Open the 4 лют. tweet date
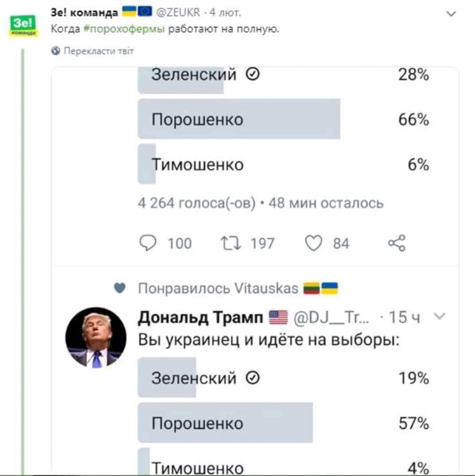The width and height of the screenshot is (475, 476). pos(225,12)
